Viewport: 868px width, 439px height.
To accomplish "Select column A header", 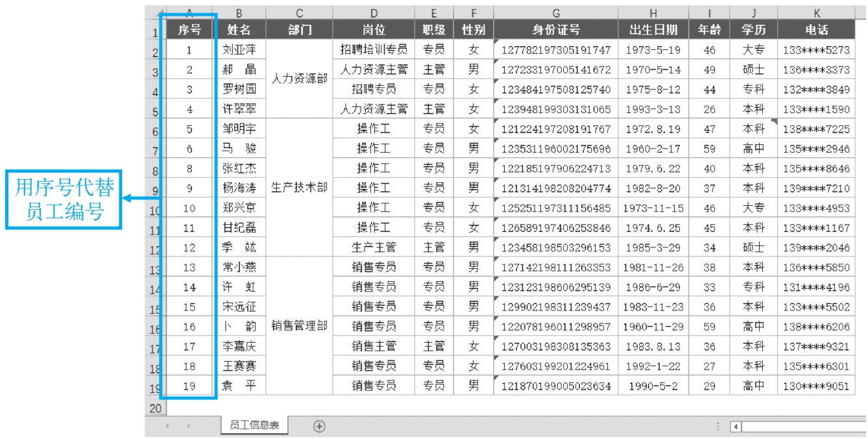I will pos(188,12).
